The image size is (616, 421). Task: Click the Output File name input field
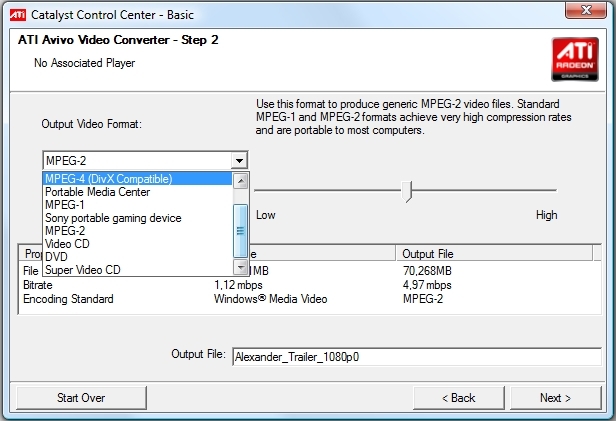[417, 357]
